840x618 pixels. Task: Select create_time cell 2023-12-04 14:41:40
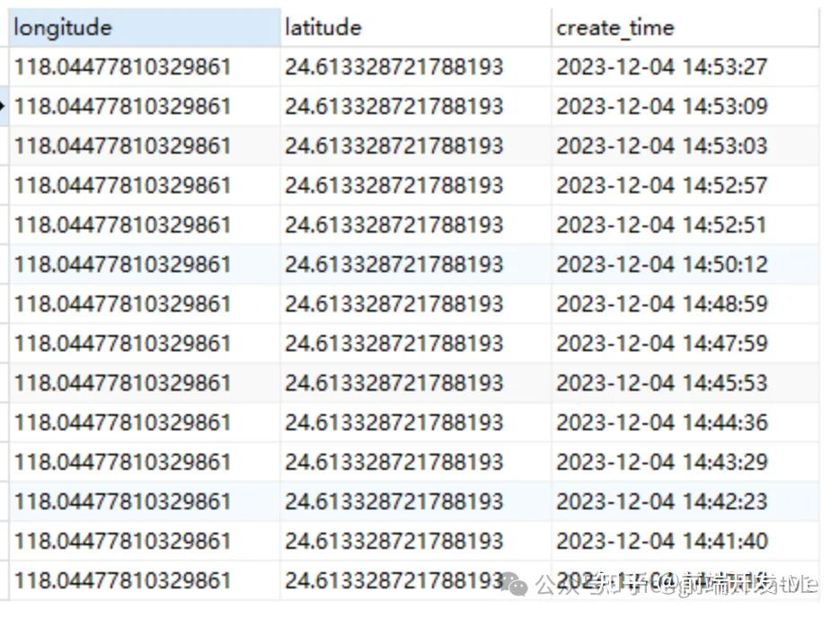pos(685,541)
